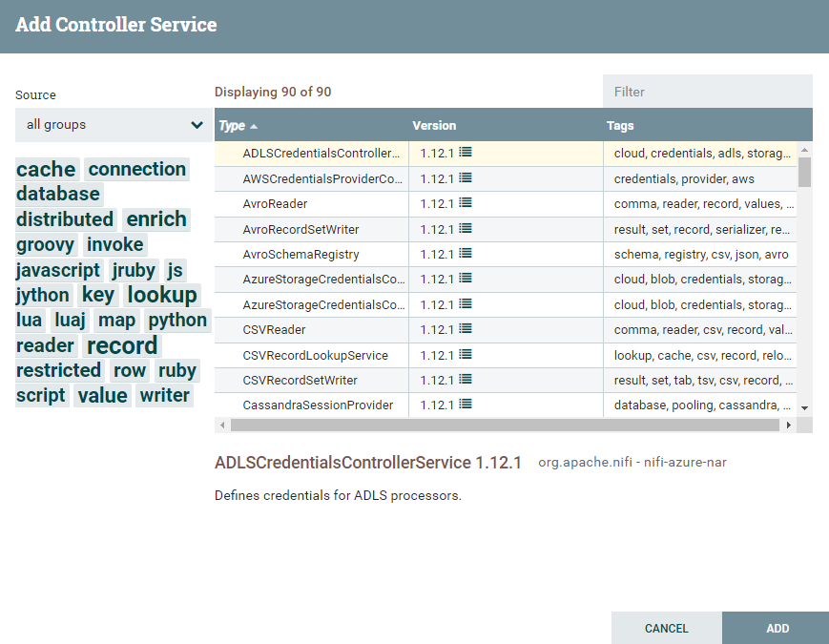
Task: Click the vertical scrollbar thumb
Action: point(805,172)
